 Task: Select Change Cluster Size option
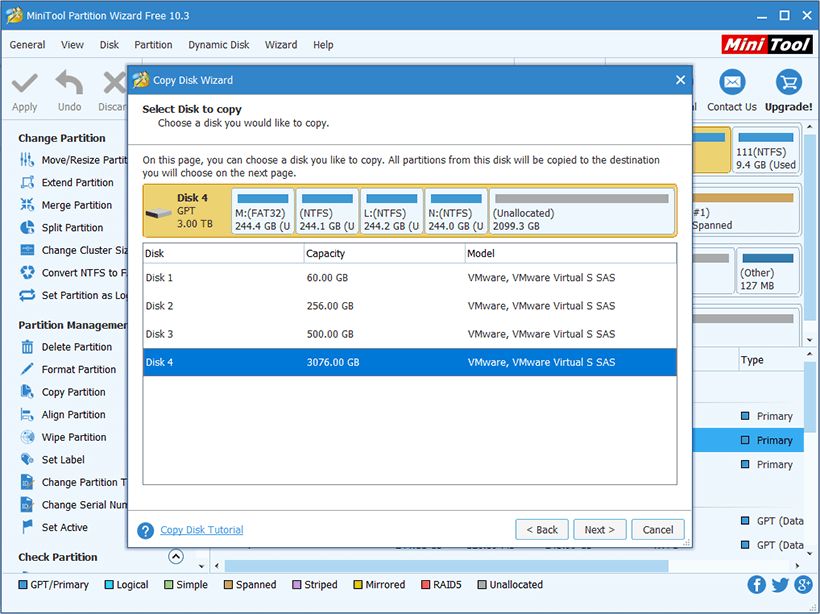pyautogui.click(x=73, y=250)
